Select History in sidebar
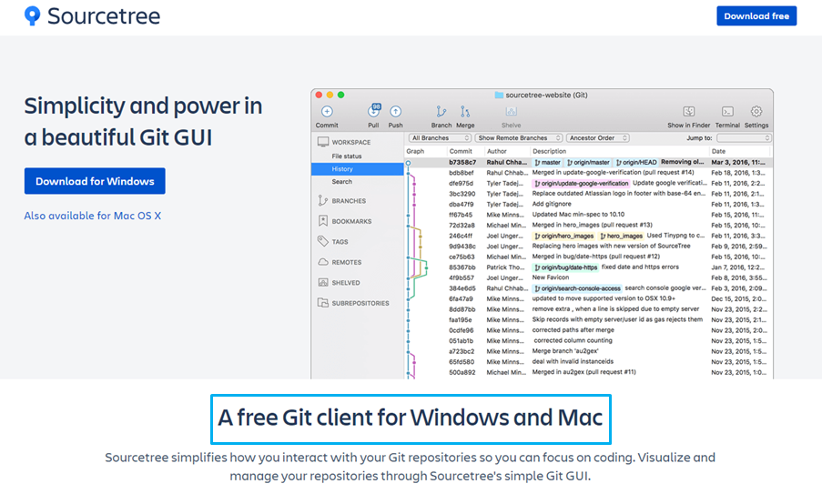822x504 pixels. [358, 168]
